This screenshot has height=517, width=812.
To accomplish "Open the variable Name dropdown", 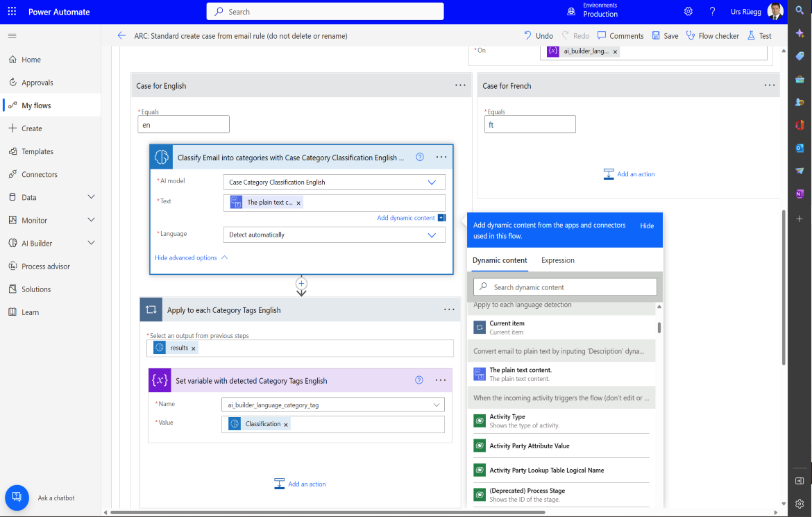I will pyautogui.click(x=333, y=405).
